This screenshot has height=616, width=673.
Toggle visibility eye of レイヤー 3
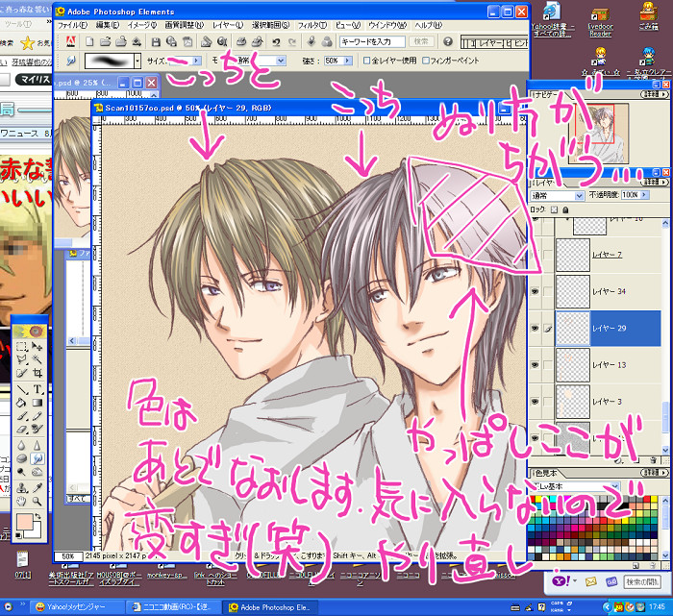(x=535, y=402)
